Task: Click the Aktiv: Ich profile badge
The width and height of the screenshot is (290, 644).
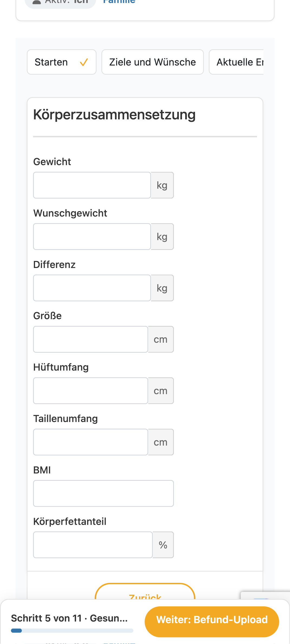Action: point(60,2)
